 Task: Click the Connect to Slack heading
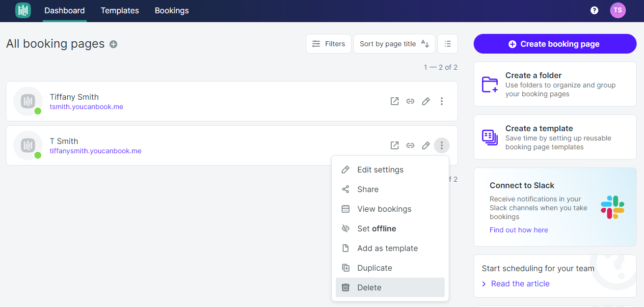[522, 185]
